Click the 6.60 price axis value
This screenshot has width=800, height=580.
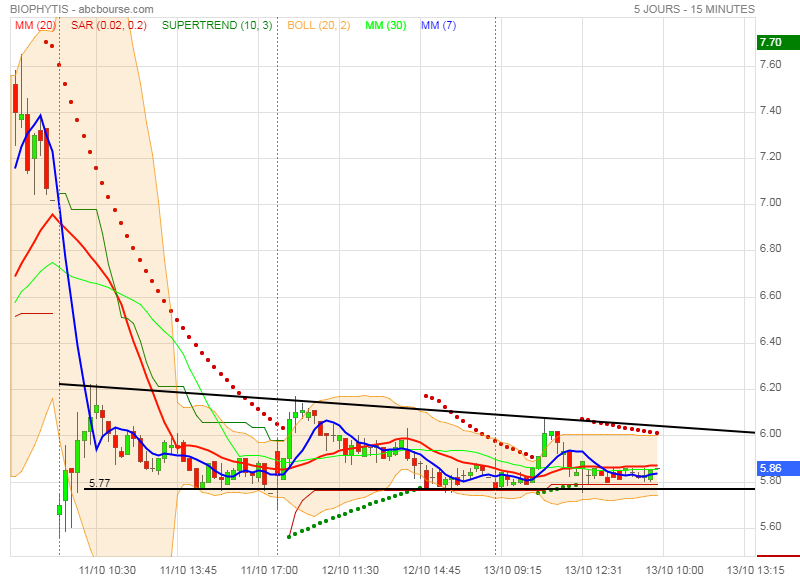point(770,295)
